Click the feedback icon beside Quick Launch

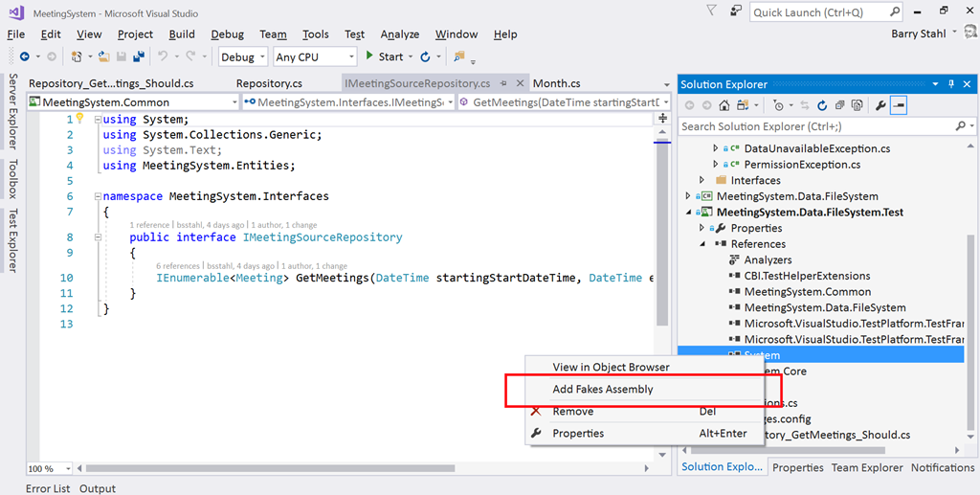pos(737,11)
